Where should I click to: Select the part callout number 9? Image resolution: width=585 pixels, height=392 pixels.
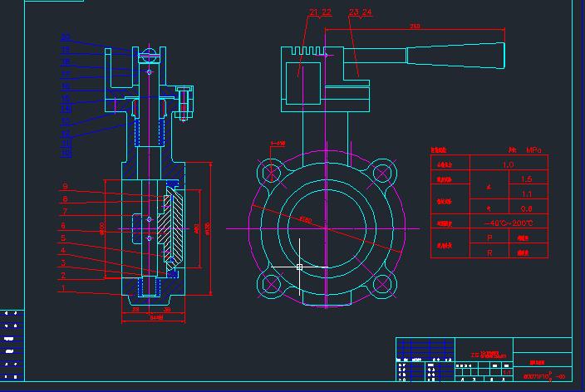(66, 187)
